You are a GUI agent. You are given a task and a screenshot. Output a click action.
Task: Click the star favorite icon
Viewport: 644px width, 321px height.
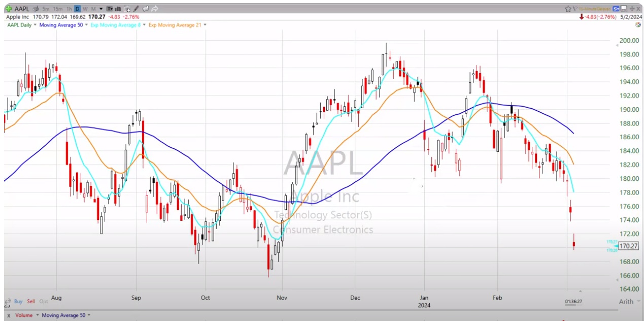point(568,9)
